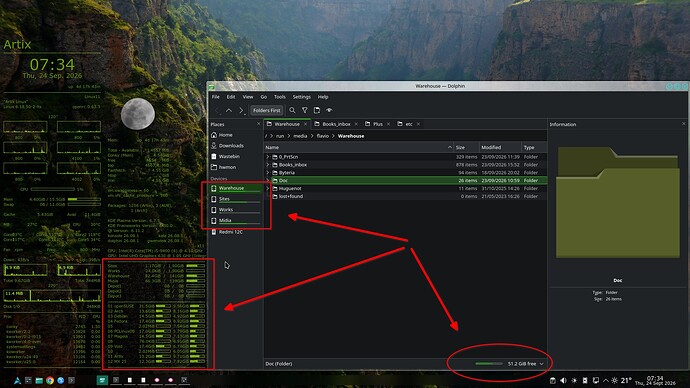The width and height of the screenshot is (690, 388).
Task: Select the Works device in Places
Action: point(235,210)
